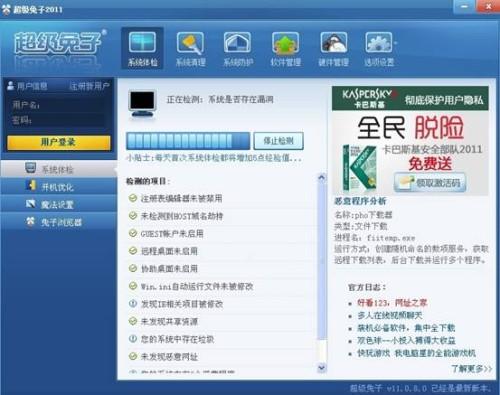Image resolution: width=500 pixels, height=395 pixels.
Task: Click the Kaspersky banner at top of ad
Action: coord(410,98)
